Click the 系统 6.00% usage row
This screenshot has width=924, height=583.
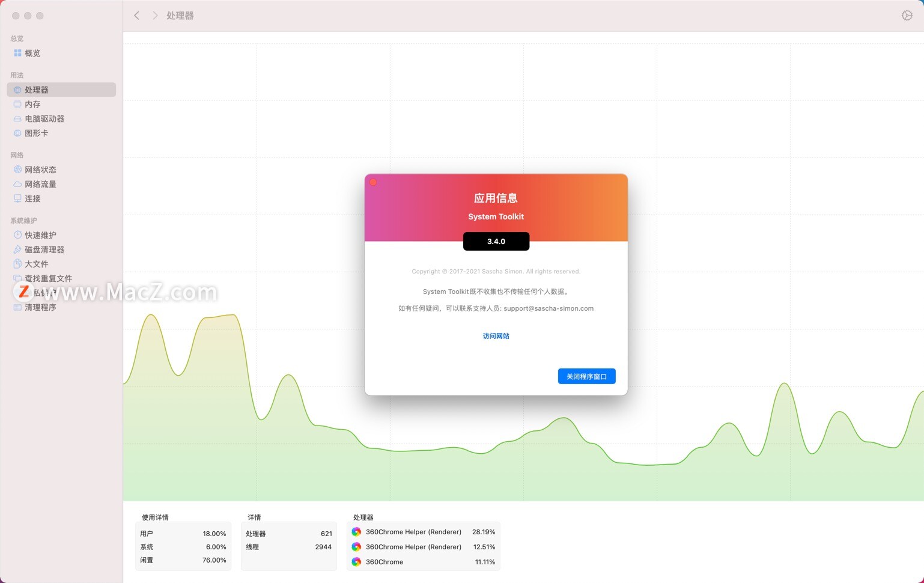pos(183,547)
